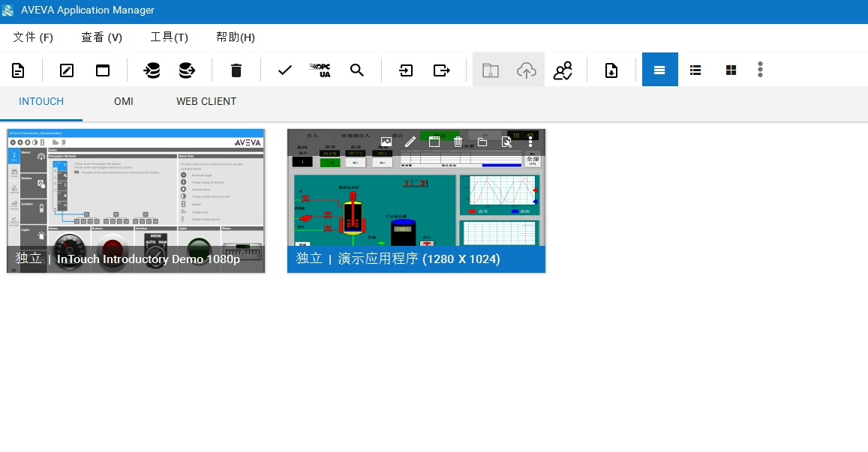The height and width of the screenshot is (452, 868).
Task: Open three-dot menu on demo app card
Action: pos(530,142)
